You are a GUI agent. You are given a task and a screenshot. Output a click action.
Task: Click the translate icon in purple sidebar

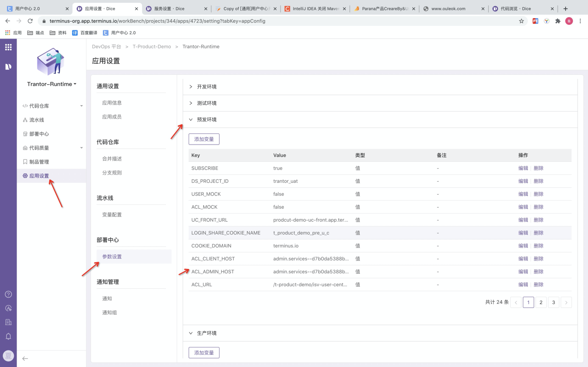click(8, 308)
